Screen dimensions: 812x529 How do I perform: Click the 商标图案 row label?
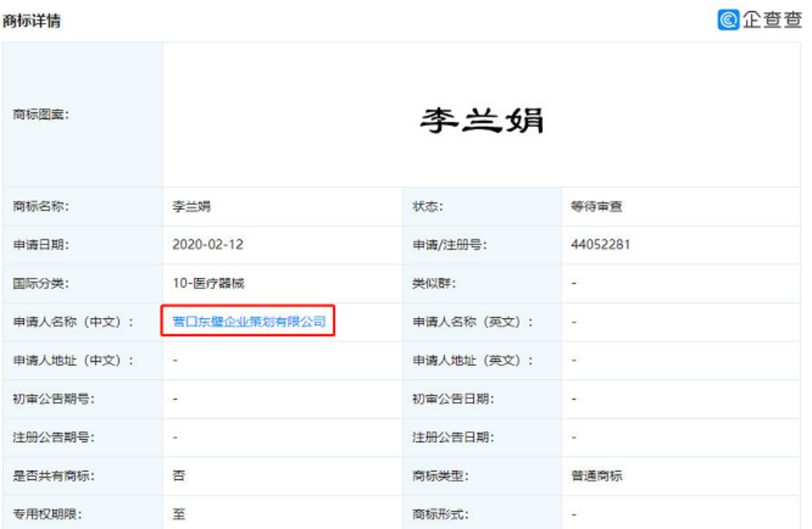41,113
